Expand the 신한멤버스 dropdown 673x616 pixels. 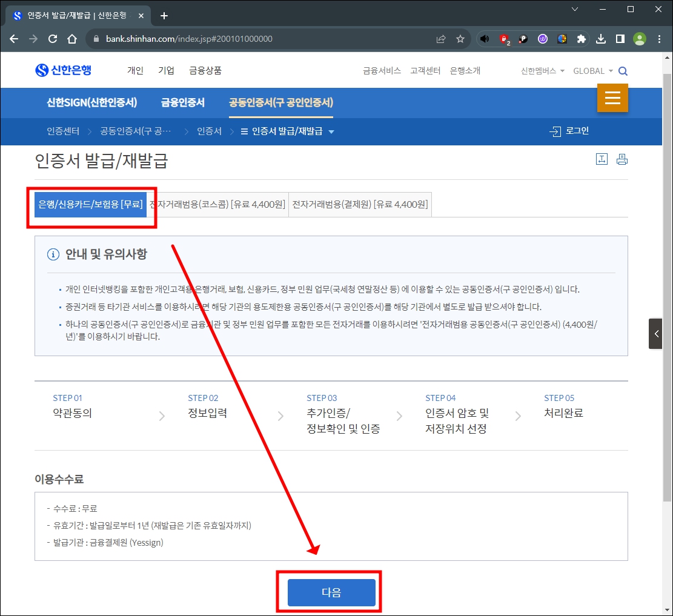click(x=543, y=71)
